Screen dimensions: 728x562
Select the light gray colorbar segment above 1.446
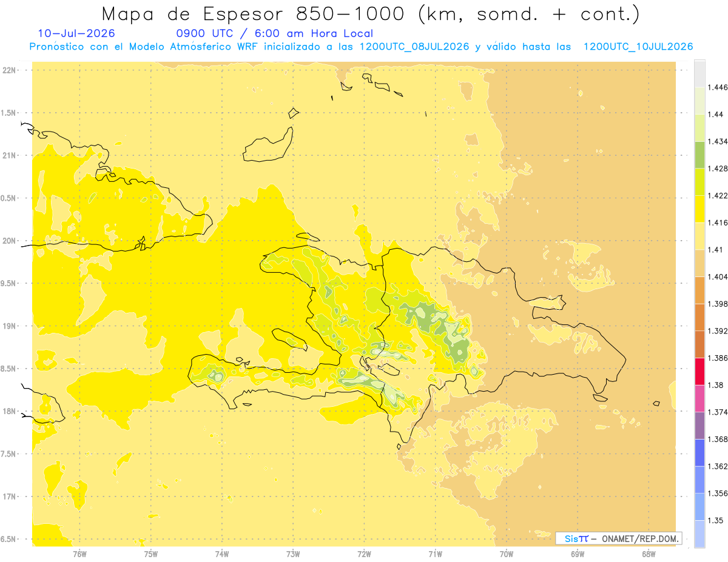[699, 73]
